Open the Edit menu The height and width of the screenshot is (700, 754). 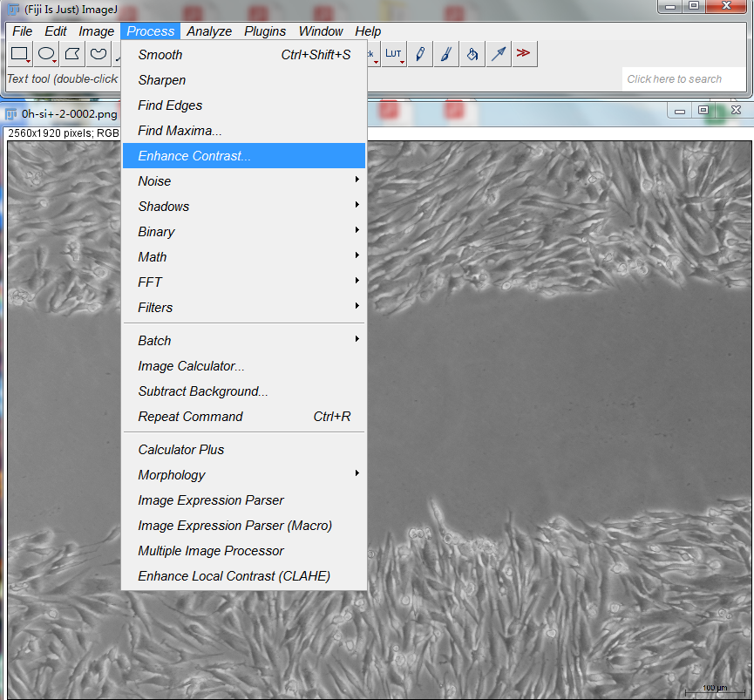(x=56, y=31)
